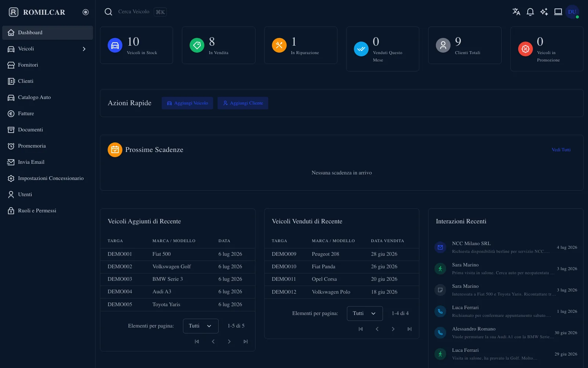Go to next page in Veicoli Aggiunti
The height and width of the screenshot is (368, 588).
229,342
